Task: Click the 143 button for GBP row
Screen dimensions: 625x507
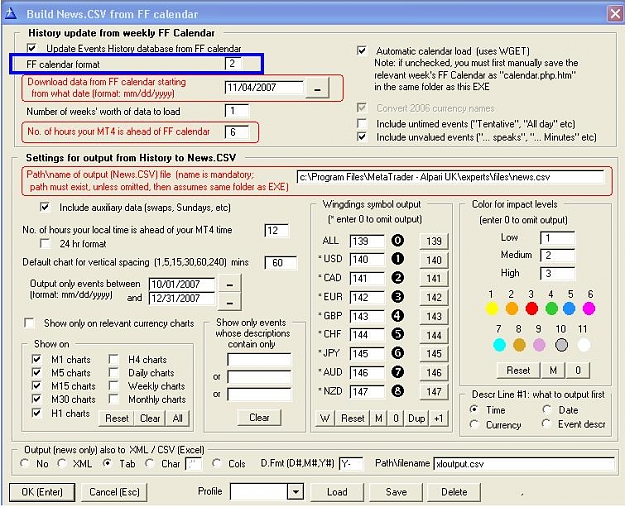Action: pyautogui.click(x=434, y=316)
